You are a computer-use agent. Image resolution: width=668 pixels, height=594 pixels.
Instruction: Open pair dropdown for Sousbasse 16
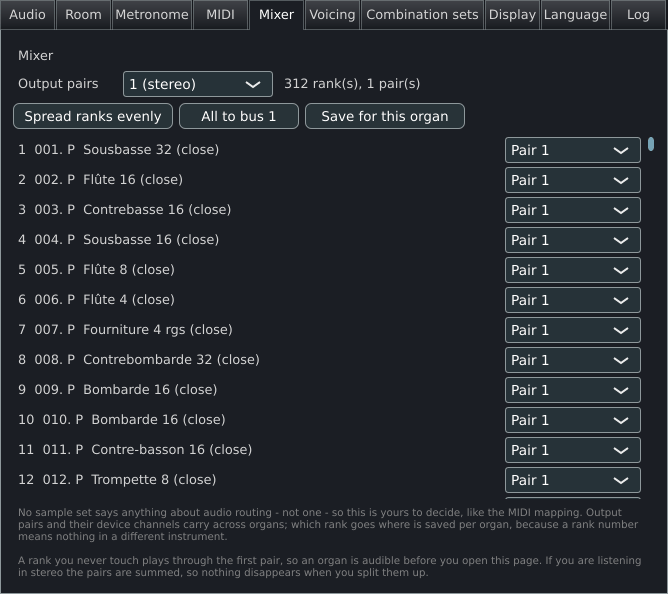[x=573, y=240]
